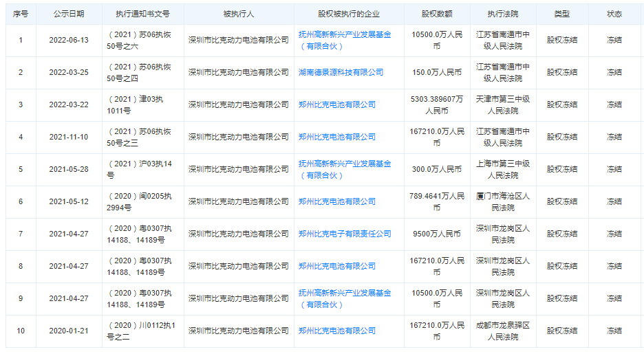
Task: Select the date 2022-03-25
Action: pos(69,72)
